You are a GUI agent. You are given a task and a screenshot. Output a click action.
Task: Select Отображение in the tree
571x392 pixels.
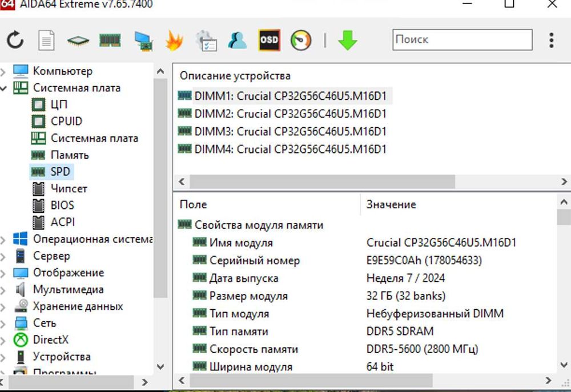[x=69, y=273]
